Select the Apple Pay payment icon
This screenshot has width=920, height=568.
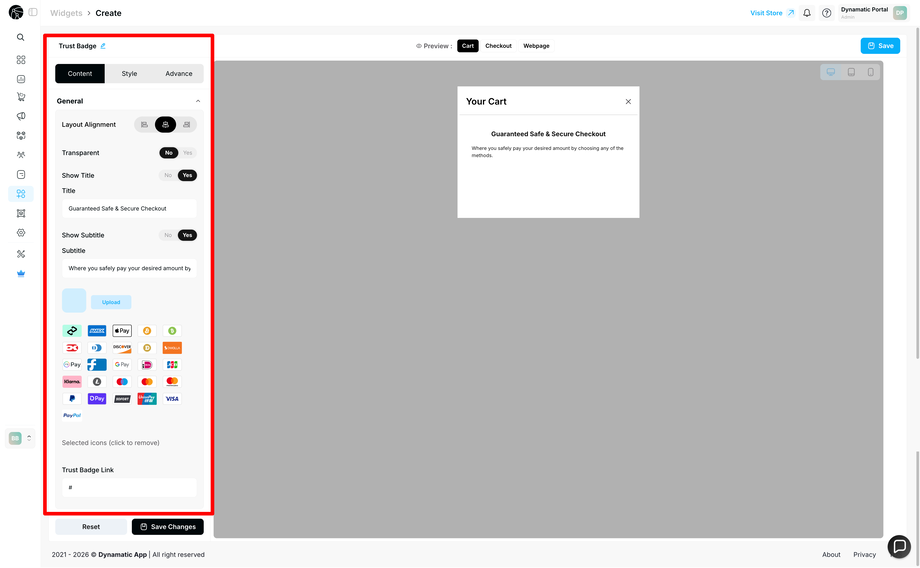click(x=122, y=331)
